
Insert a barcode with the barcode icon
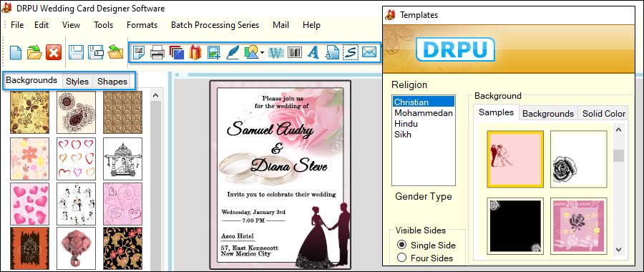tap(295, 52)
